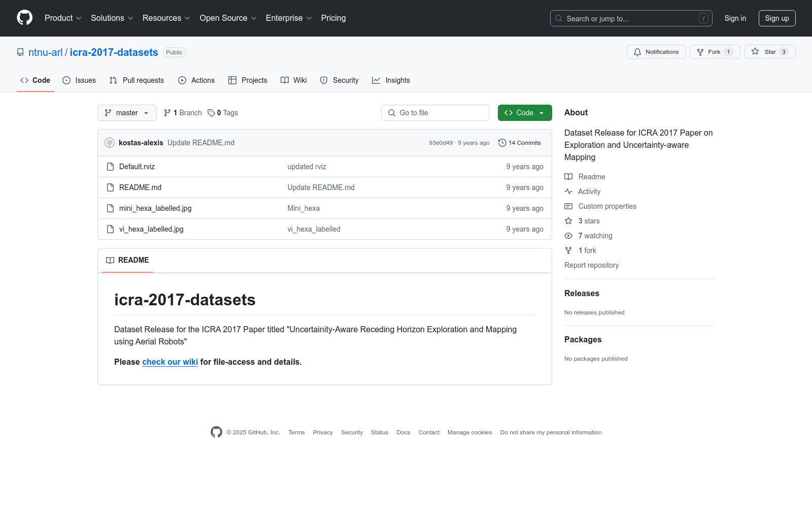Click file icon next to README.md

coord(111,187)
